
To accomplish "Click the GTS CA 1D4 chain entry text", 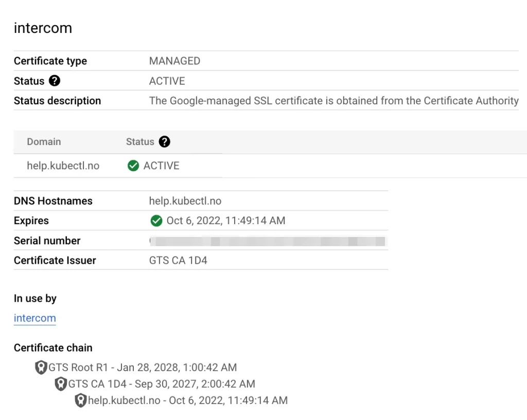I will [x=162, y=384].
